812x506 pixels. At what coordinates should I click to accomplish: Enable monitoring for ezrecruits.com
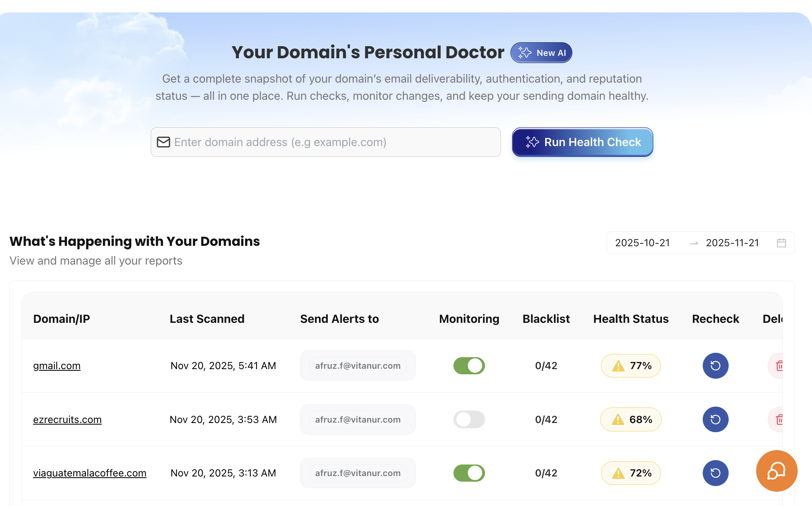point(469,419)
